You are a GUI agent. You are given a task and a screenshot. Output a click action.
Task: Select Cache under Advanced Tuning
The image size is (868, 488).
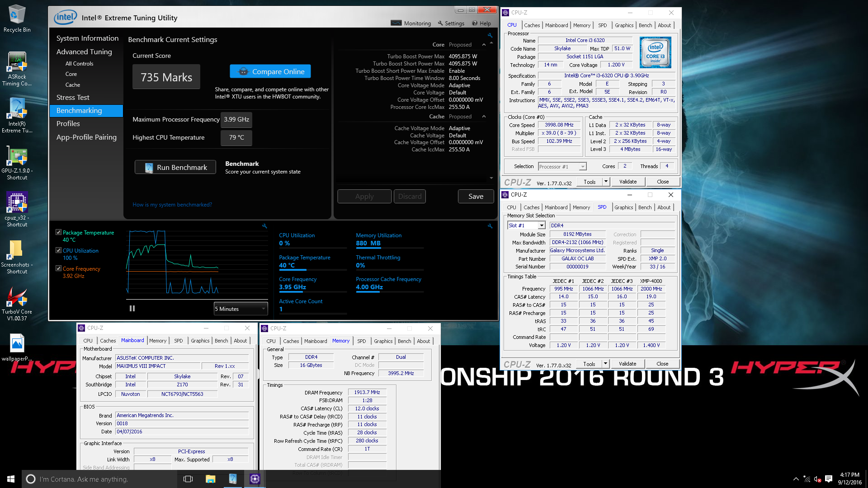pos(73,85)
